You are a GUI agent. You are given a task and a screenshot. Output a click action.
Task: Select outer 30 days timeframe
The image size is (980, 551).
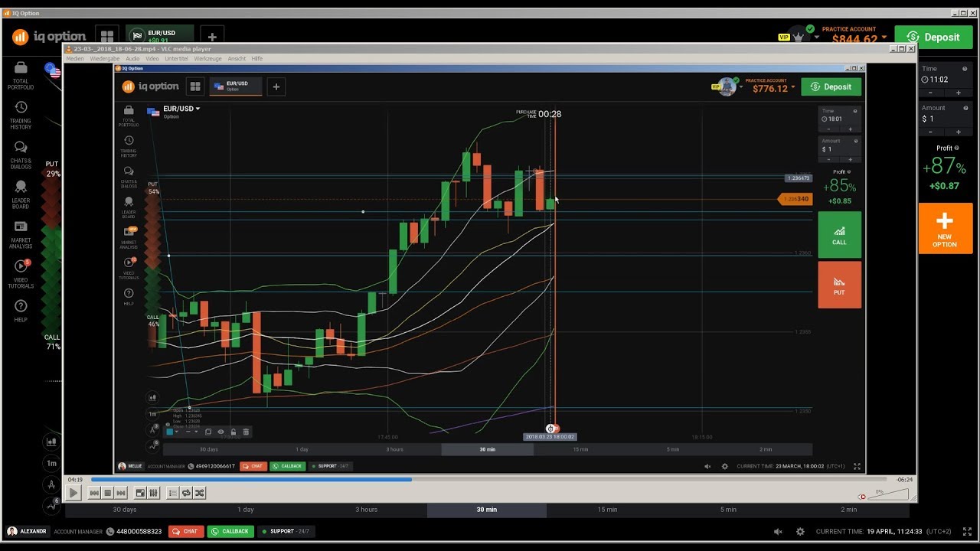[125, 509]
